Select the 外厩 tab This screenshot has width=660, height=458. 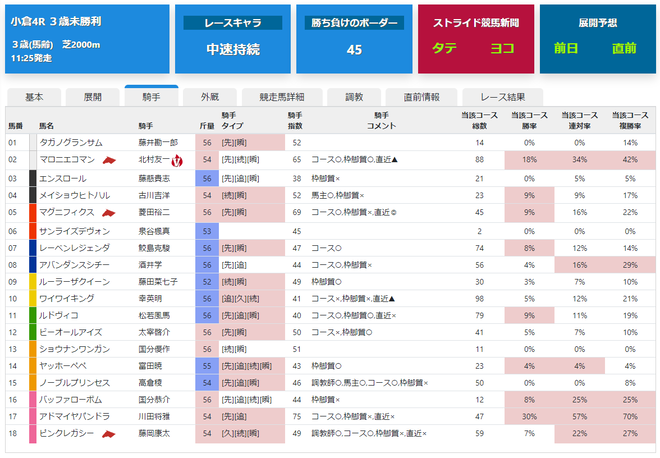click(x=210, y=97)
